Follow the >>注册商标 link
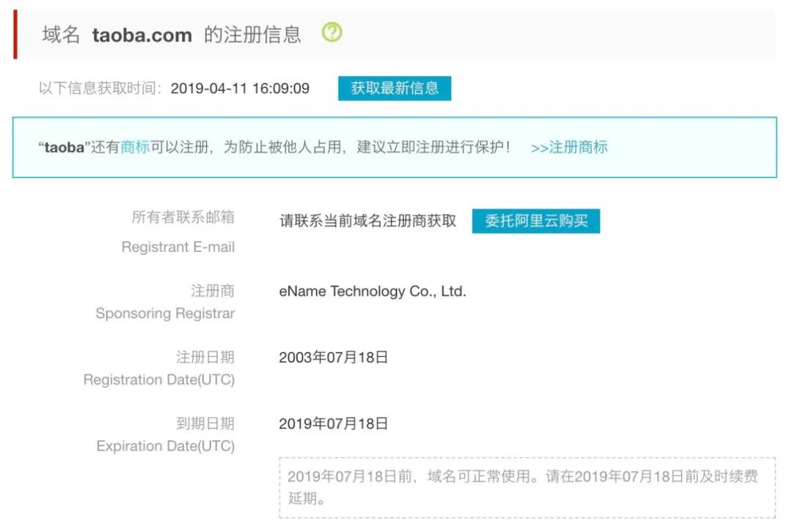This screenshot has width=792, height=532. (x=569, y=147)
